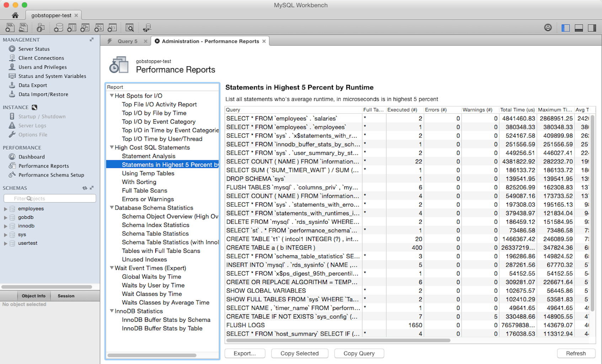Switch to the Query 5 tab

point(127,41)
